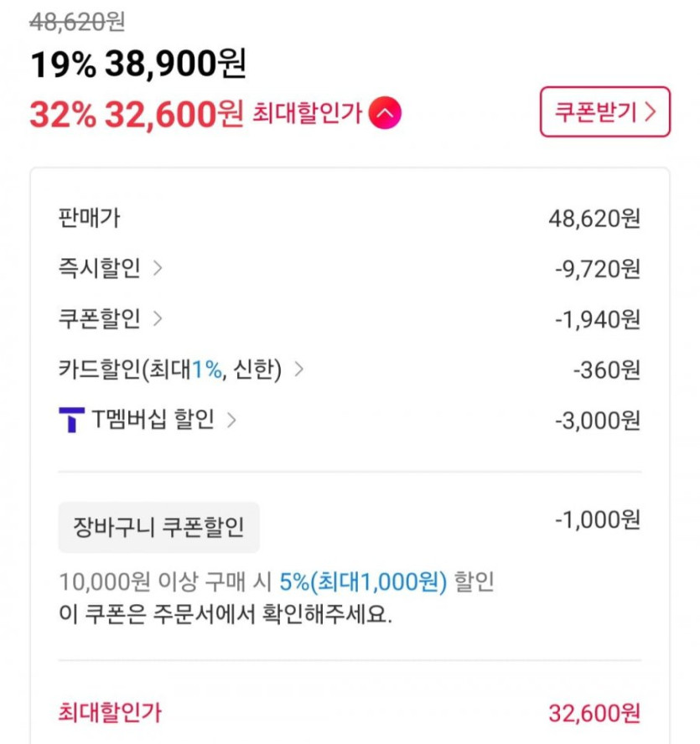Click the T멤버십 purple T logo

pyautogui.click(x=71, y=419)
